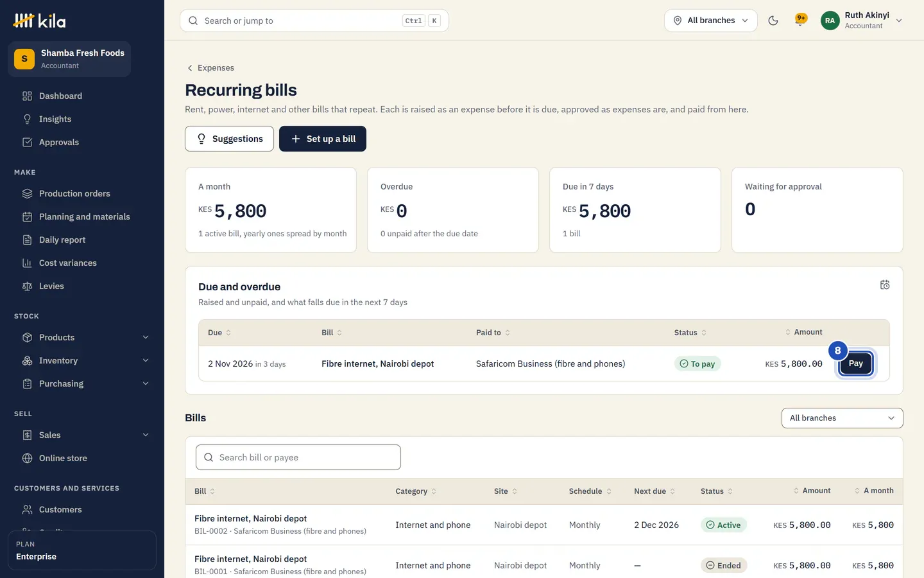The height and width of the screenshot is (578, 924).
Task: Click the Purchasing clipboard icon
Action: (27, 383)
